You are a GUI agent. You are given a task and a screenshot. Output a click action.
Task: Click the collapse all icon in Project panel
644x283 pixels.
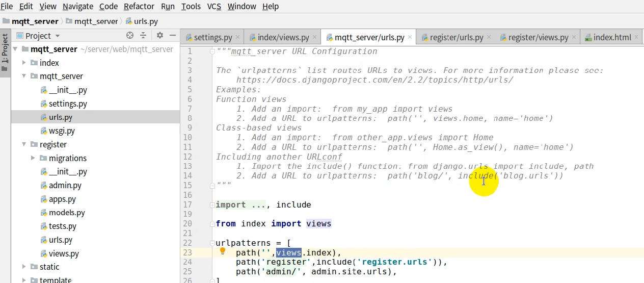coord(143,36)
